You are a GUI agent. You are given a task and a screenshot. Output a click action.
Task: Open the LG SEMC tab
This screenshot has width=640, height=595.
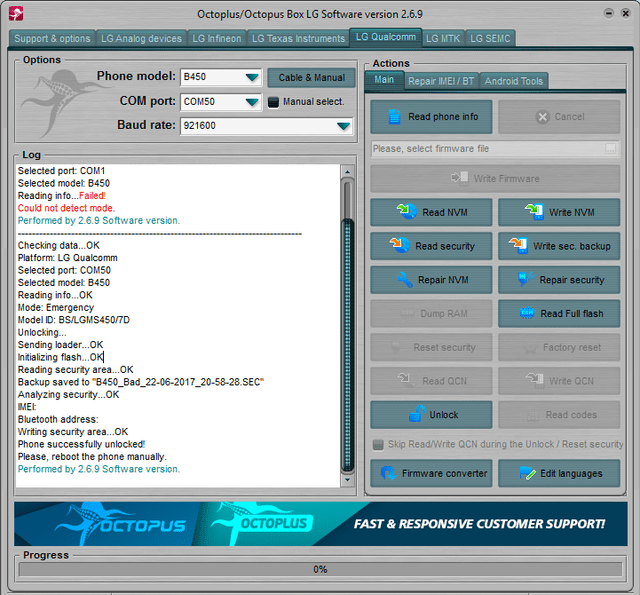click(x=490, y=38)
